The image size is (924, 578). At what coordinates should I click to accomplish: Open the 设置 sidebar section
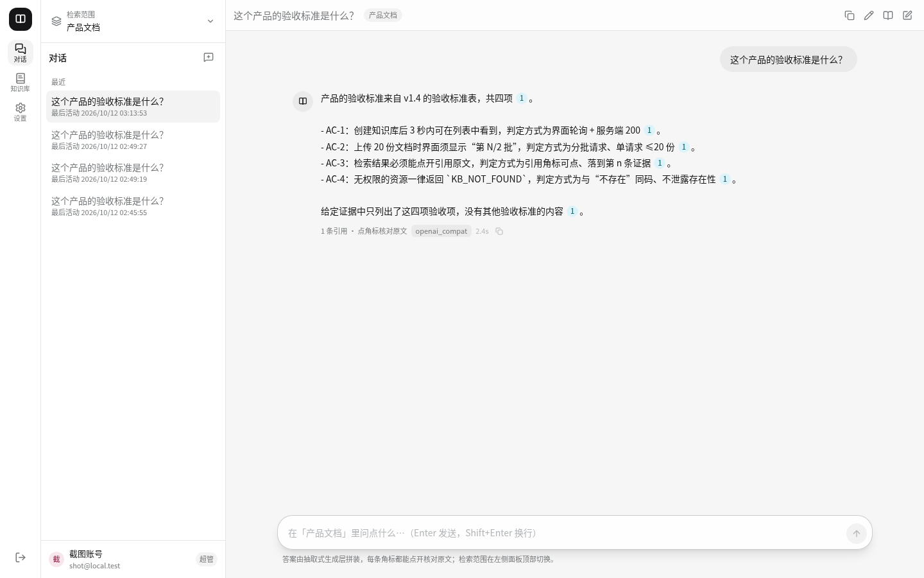[21, 112]
